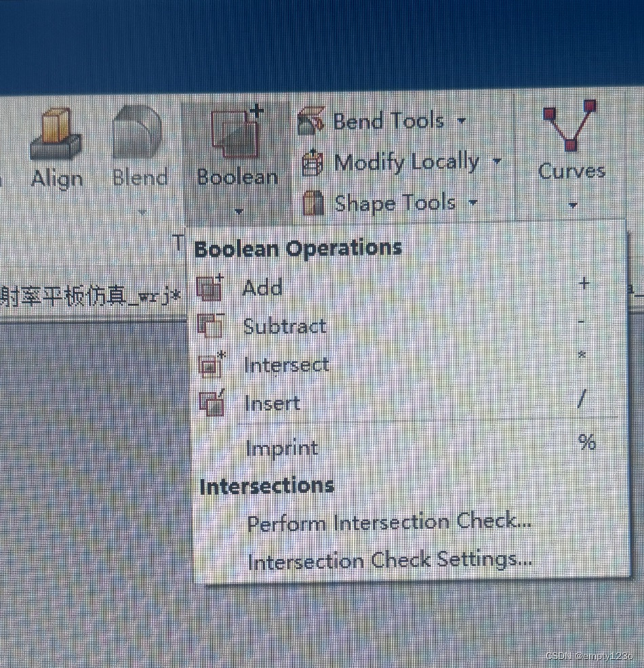Open the Modify Locally dropdown arrow
The height and width of the screenshot is (668, 644).
[x=497, y=161]
